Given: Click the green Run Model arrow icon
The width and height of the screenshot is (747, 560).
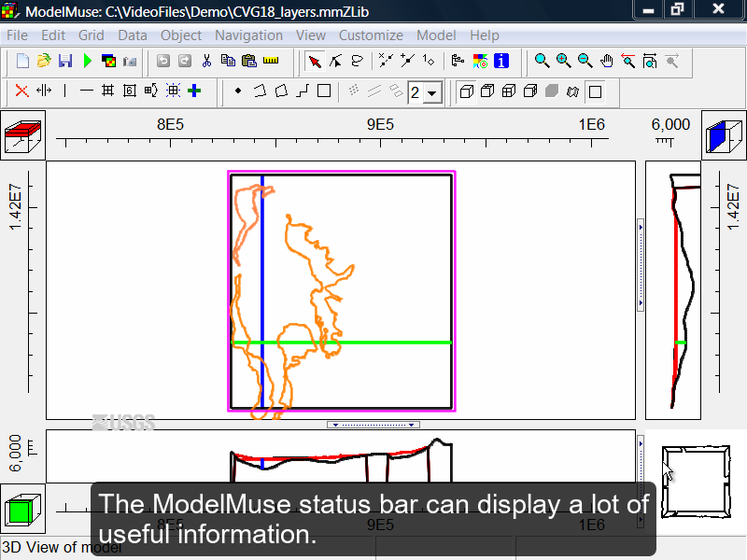Looking at the screenshot, I should point(87,61).
